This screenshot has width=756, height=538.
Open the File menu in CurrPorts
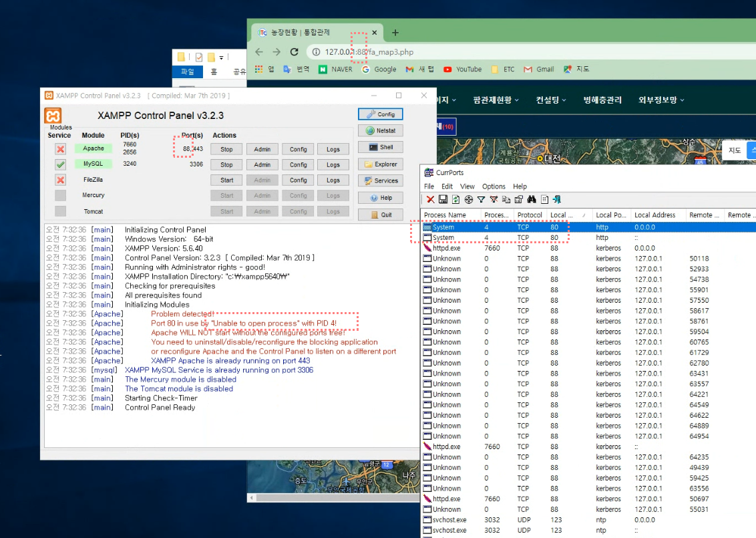429,186
